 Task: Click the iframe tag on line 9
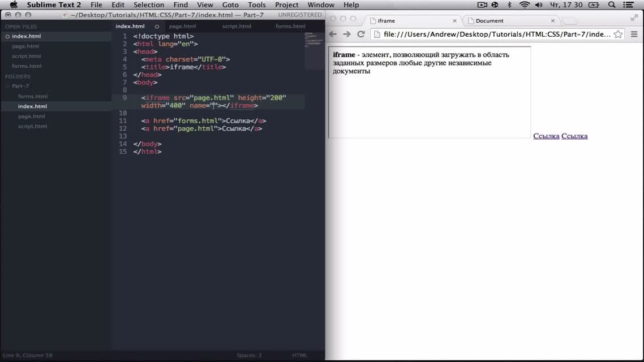click(158, 98)
